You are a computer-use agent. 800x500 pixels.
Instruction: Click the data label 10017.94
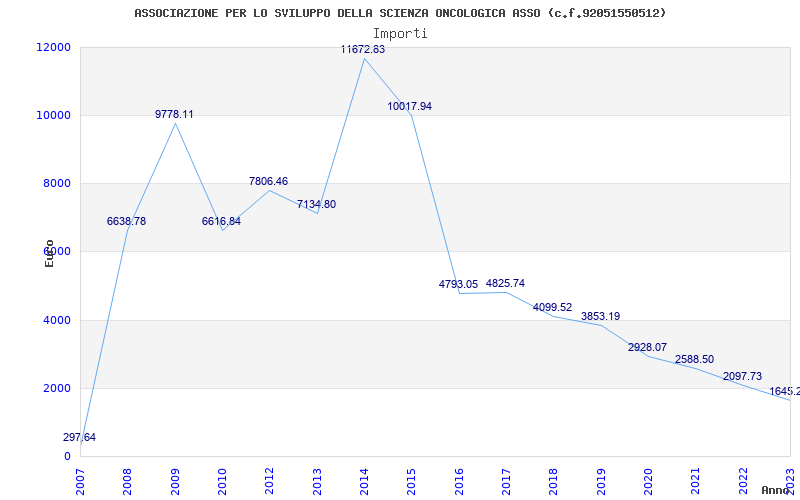click(410, 106)
